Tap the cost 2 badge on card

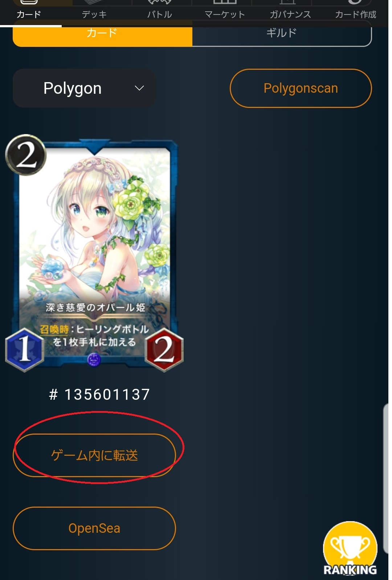tap(26, 155)
